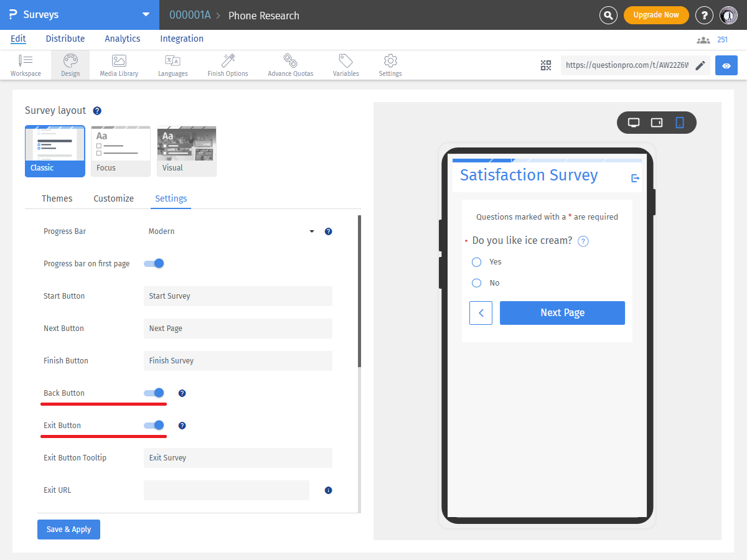747x560 pixels.
Task: Switch to the Workspace view
Action: 26,65
